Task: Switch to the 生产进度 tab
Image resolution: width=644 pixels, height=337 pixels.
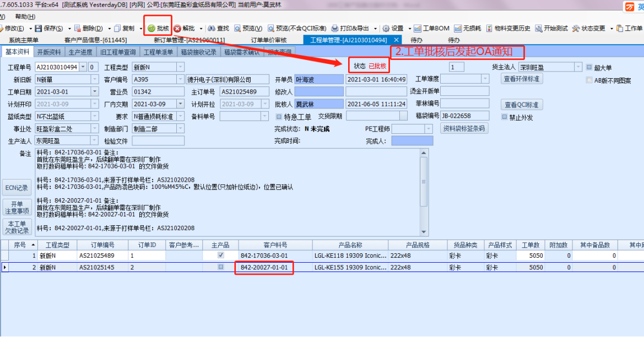Action: click(80, 52)
